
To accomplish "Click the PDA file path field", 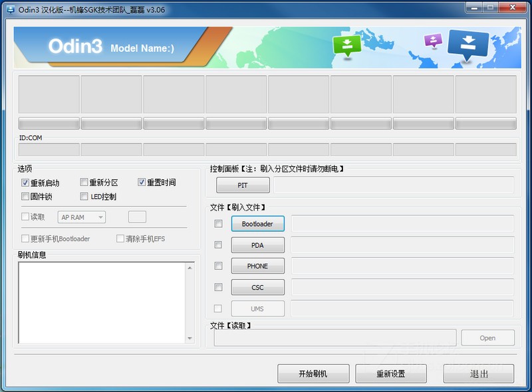I will point(403,245).
